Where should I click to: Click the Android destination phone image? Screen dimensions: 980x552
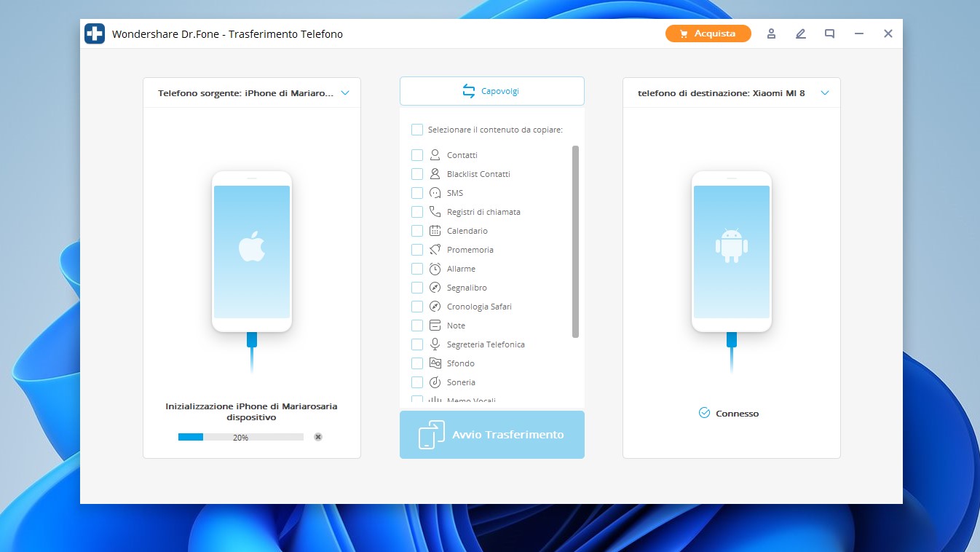point(732,252)
